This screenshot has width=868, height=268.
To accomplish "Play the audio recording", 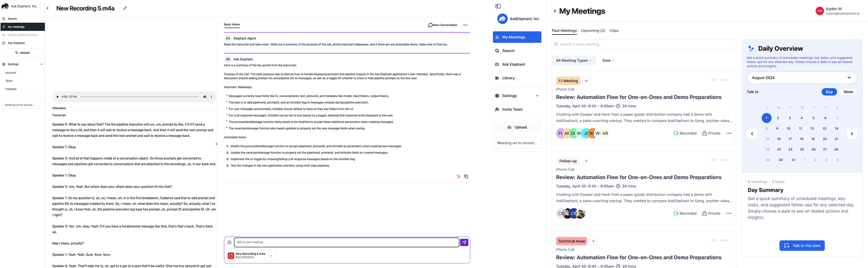I will pyautogui.click(x=58, y=97).
